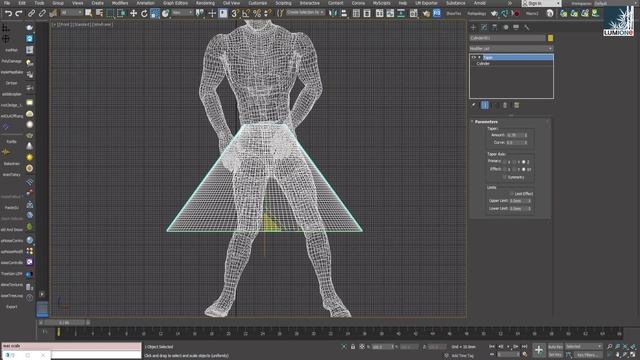Click the Pin Stack icon
This screenshot has width=640, height=360.
pos(474,105)
